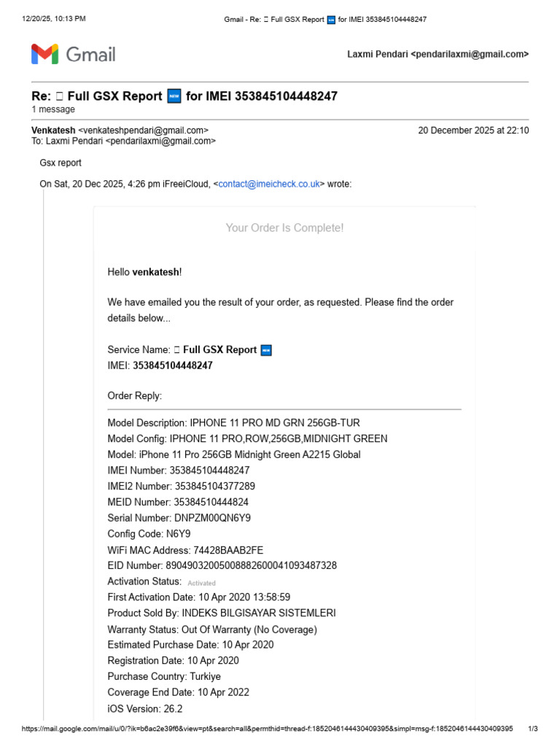The image size is (560, 747).
Task: Click the missing-emoji box before Full GSX Report
Action: pyautogui.click(x=176, y=350)
